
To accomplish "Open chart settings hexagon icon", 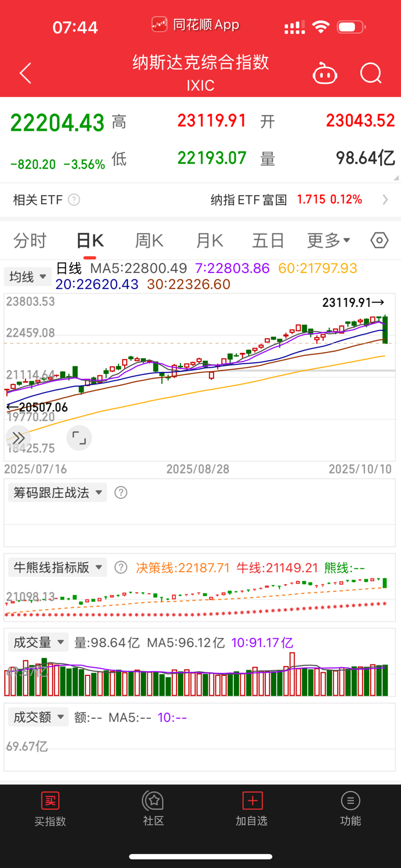I will [x=380, y=240].
